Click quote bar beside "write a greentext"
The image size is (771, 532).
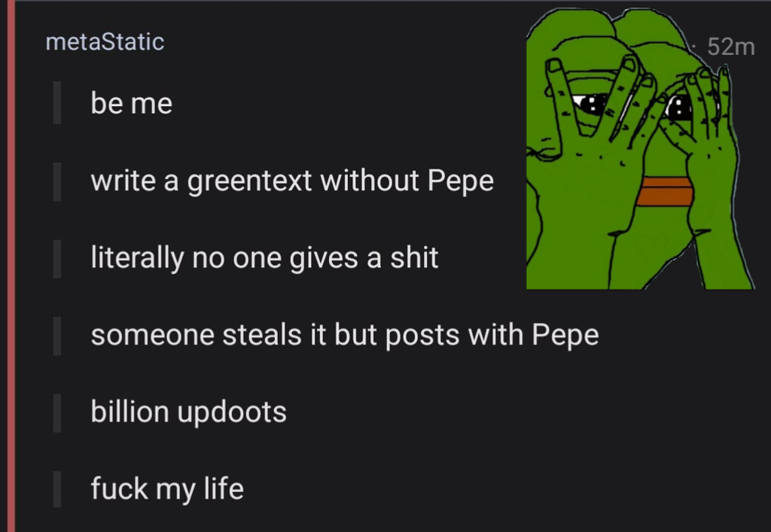pyautogui.click(x=57, y=182)
